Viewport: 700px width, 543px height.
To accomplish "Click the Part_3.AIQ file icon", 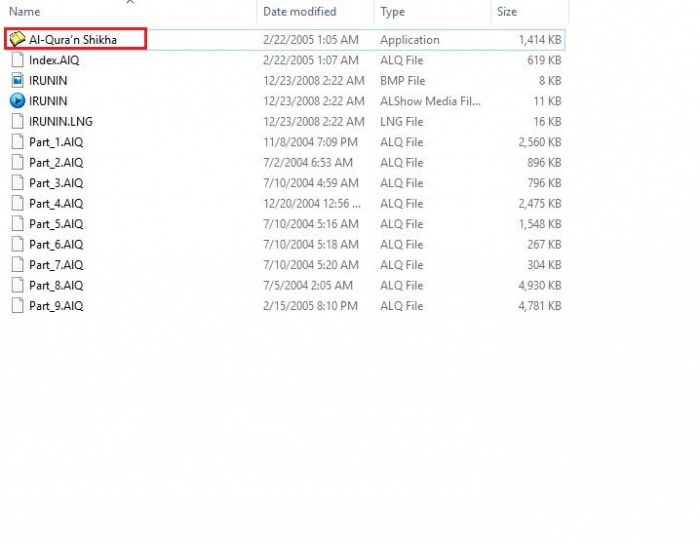I will pyautogui.click(x=17, y=183).
